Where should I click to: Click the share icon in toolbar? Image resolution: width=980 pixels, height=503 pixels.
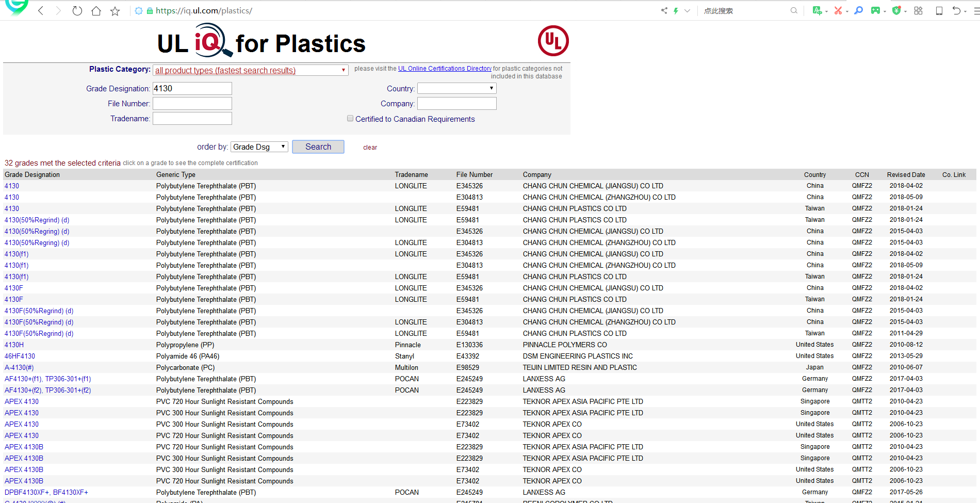coord(664,10)
